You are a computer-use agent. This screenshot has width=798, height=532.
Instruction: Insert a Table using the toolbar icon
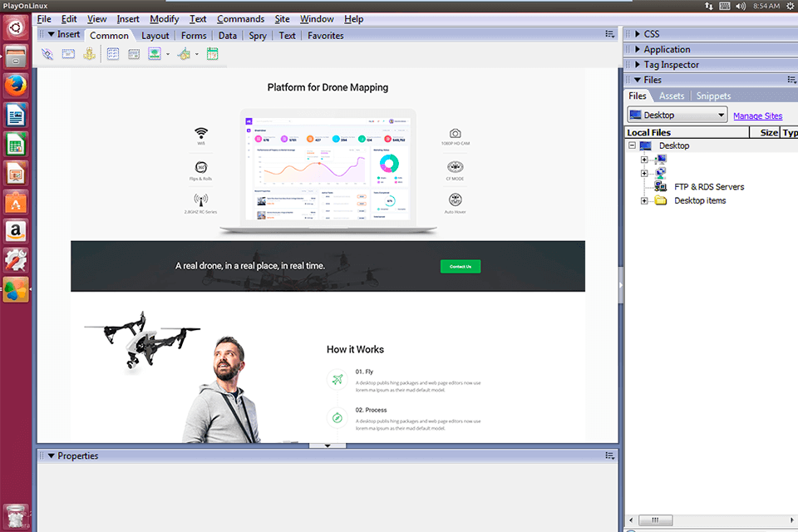(112, 54)
